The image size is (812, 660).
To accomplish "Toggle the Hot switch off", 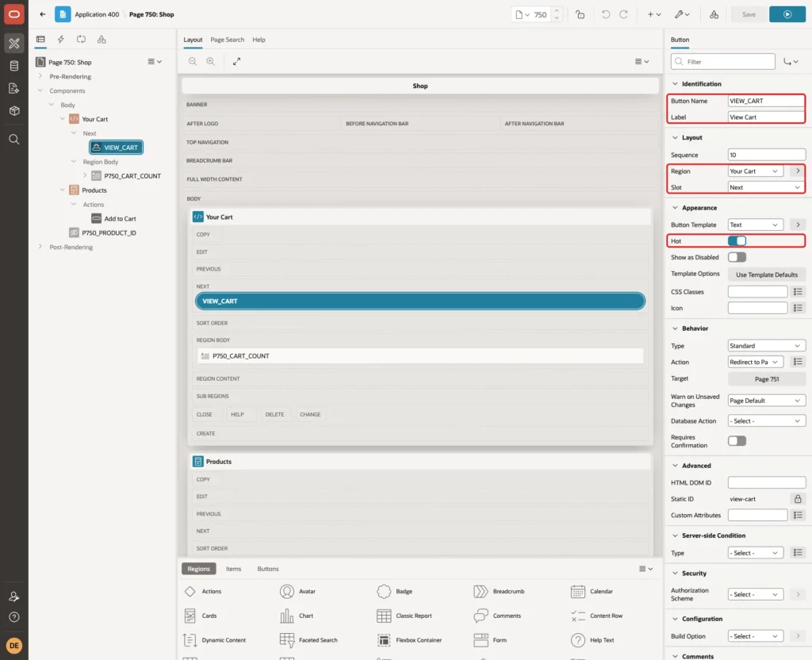I will tap(737, 241).
